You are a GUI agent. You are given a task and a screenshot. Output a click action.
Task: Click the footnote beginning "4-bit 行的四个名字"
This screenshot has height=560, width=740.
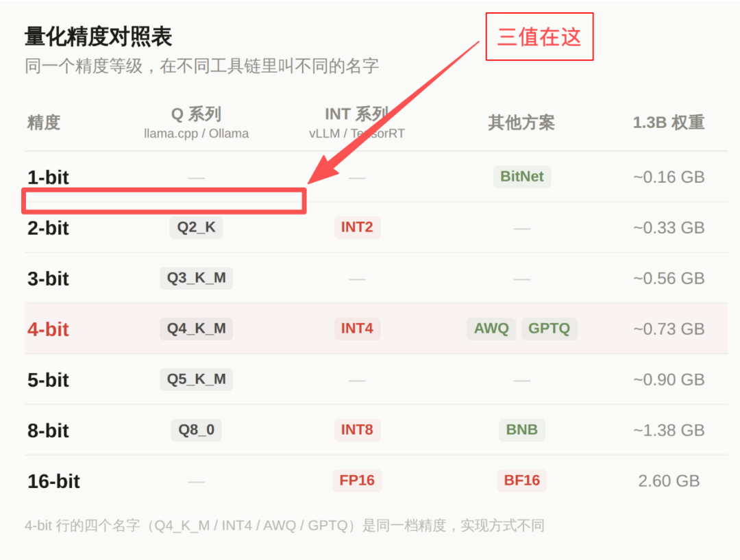(x=284, y=525)
